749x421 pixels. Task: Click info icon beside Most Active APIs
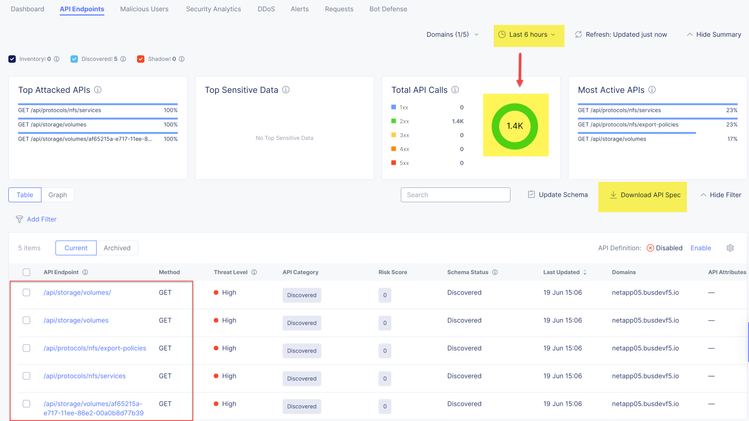[x=652, y=90]
